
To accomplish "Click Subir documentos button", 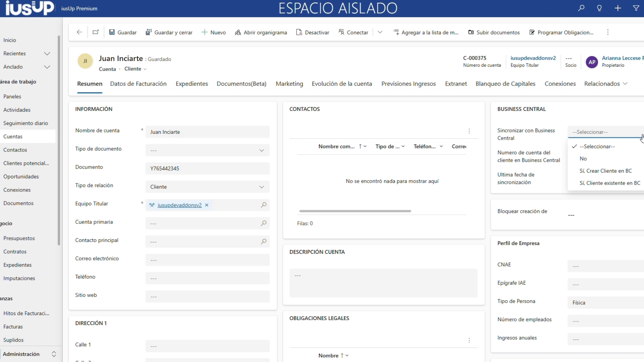I will 494,32.
